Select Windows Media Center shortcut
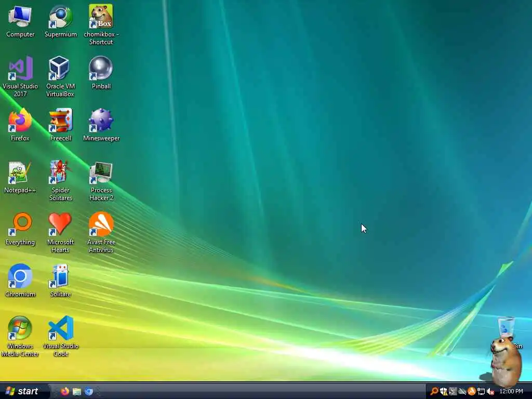 click(x=20, y=337)
